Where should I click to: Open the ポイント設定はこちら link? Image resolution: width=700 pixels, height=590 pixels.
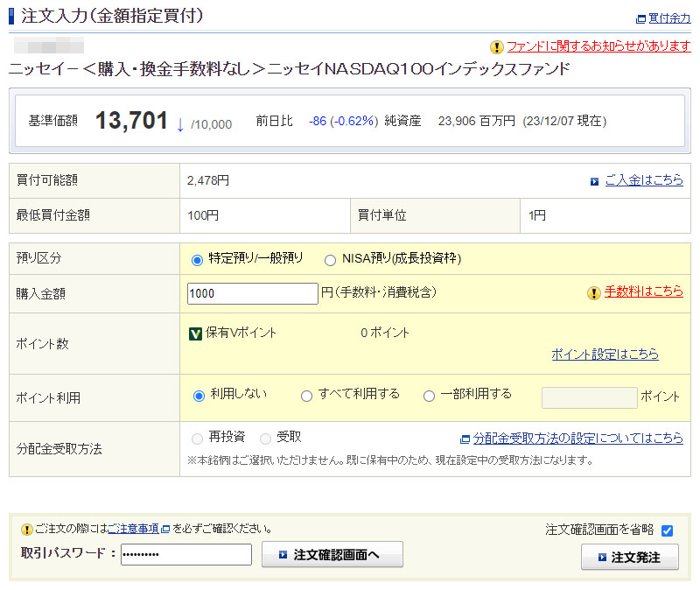605,355
